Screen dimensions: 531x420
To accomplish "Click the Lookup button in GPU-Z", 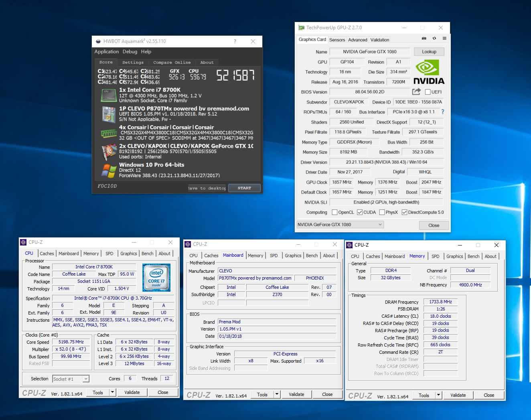I will (x=429, y=52).
